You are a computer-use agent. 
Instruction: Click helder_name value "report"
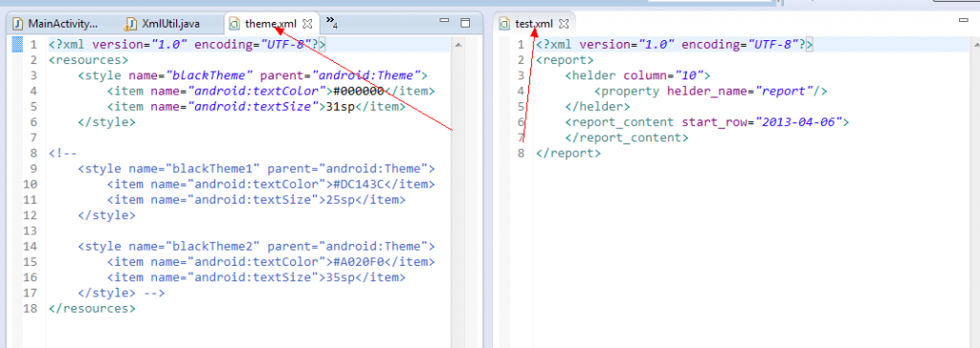[x=784, y=91]
